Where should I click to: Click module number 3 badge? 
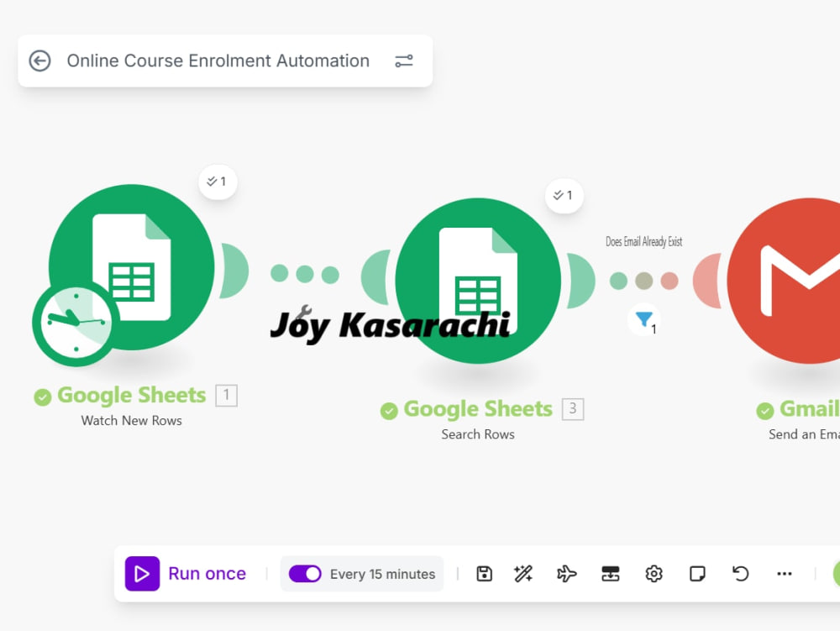click(573, 409)
